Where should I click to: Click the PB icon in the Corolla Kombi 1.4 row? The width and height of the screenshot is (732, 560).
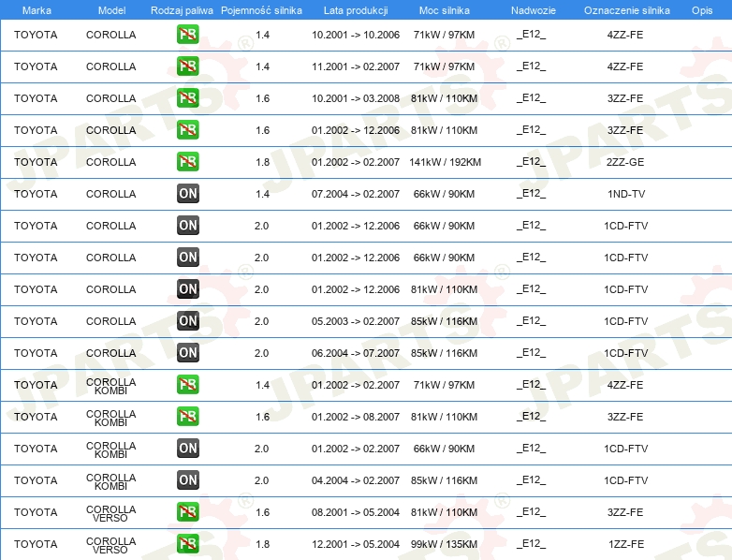[x=187, y=384]
